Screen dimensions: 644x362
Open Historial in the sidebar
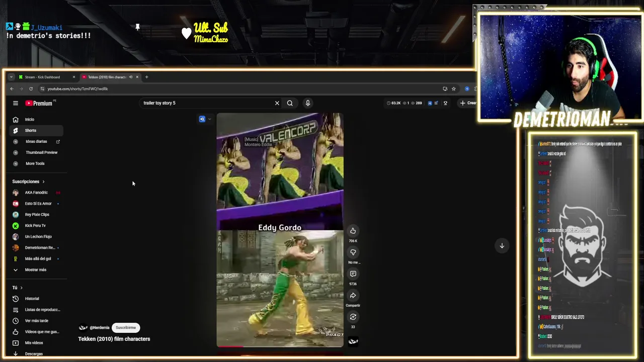tap(36, 299)
